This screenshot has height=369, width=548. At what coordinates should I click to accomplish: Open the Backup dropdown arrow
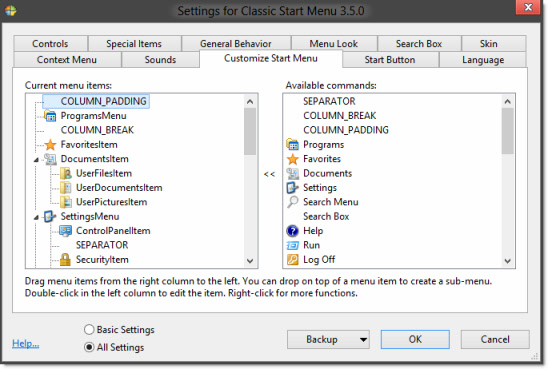(363, 339)
